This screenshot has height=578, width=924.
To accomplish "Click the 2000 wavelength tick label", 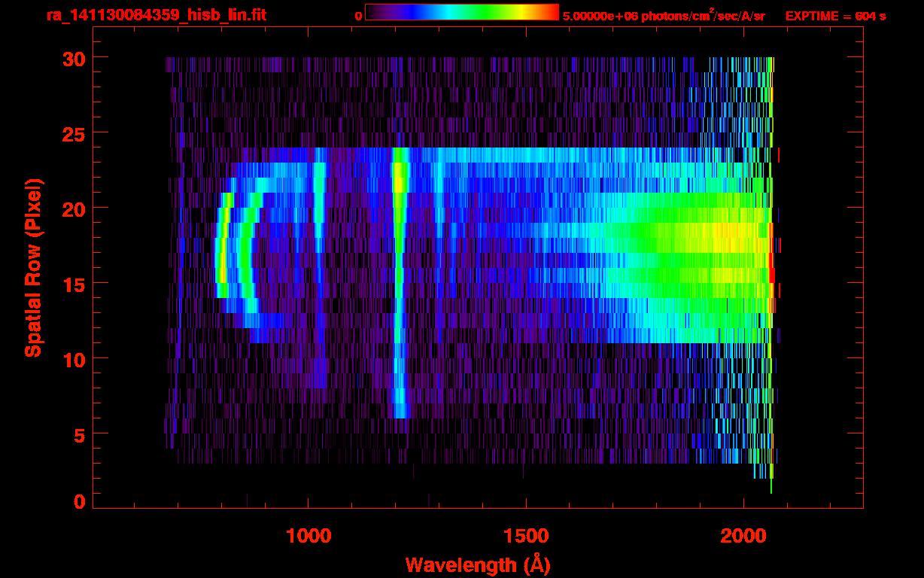I will [743, 535].
